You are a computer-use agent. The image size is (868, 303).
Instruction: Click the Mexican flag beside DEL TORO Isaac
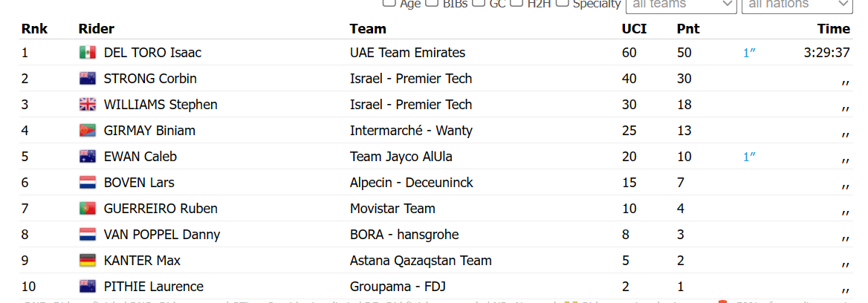coord(88,53)
